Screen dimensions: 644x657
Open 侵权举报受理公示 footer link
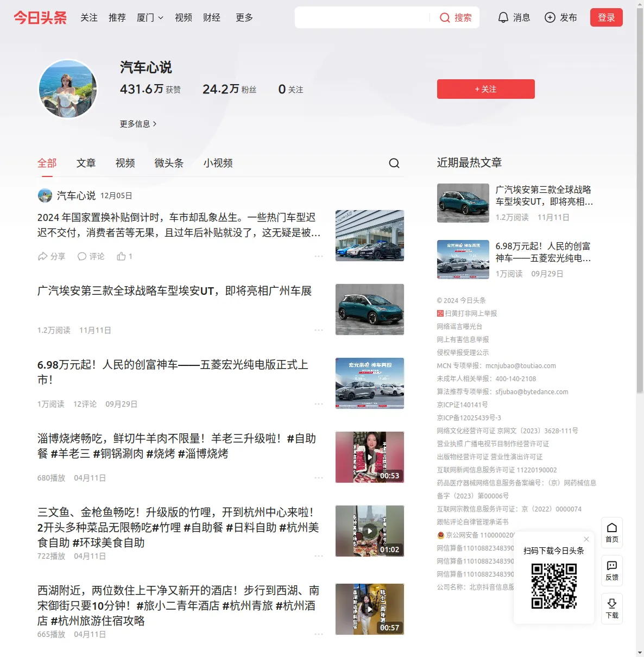click(x=463, y=352)
